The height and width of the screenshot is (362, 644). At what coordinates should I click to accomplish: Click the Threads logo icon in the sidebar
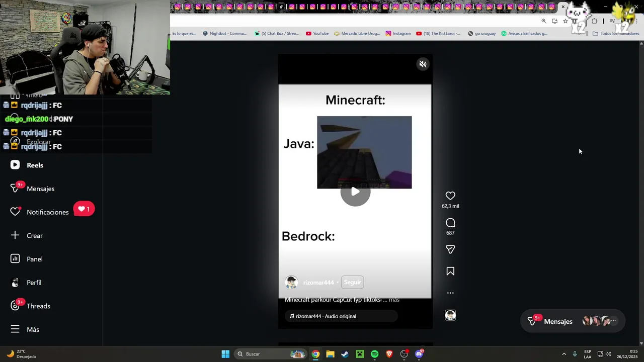15,306
